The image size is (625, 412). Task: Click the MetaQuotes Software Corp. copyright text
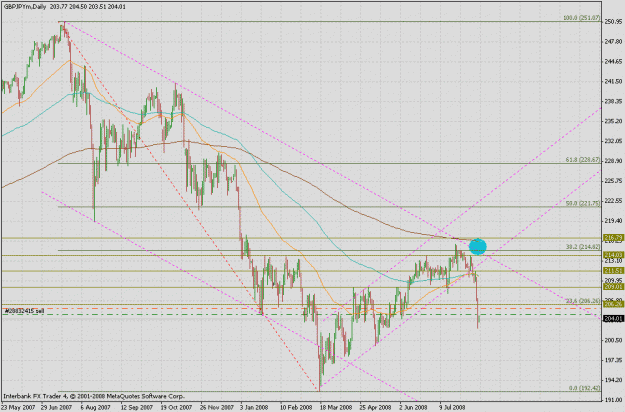pos(94,396)
